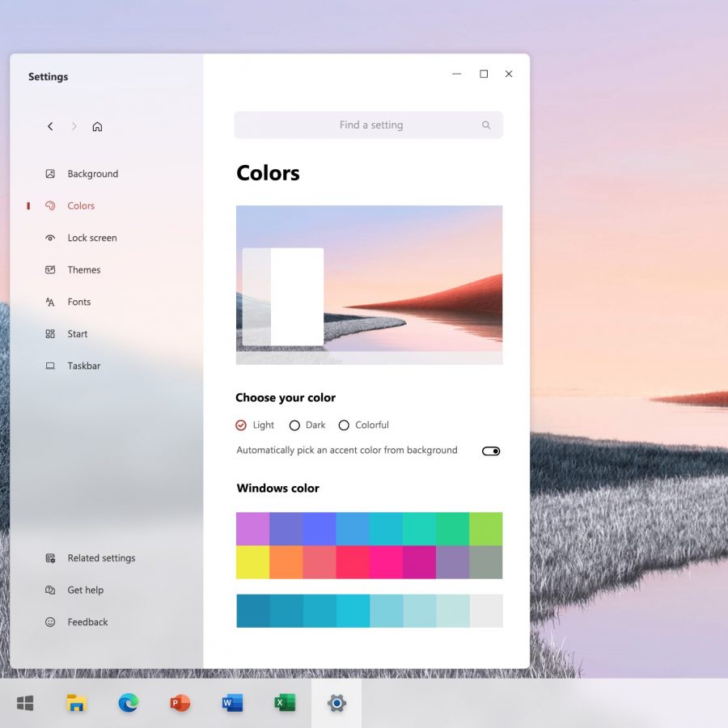This screenshot has height=728, width=728.
Task: Go to Taskbar settings
Action: point(83,366)
